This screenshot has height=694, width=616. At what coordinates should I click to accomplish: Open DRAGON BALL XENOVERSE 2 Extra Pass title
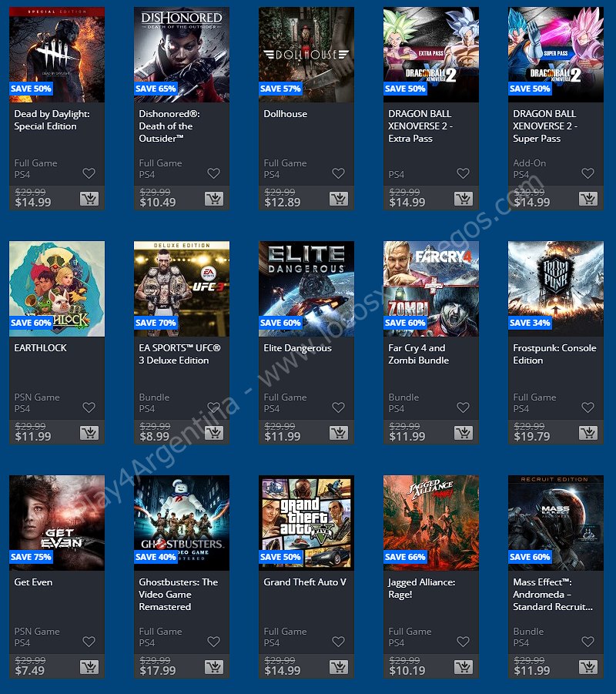tap(420, 126)
